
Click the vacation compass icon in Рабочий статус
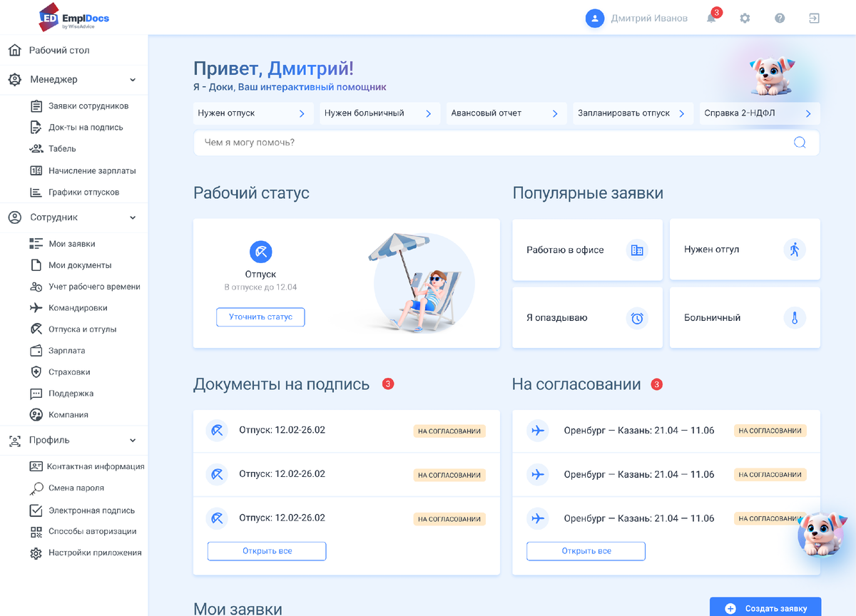tap(260, 251)
